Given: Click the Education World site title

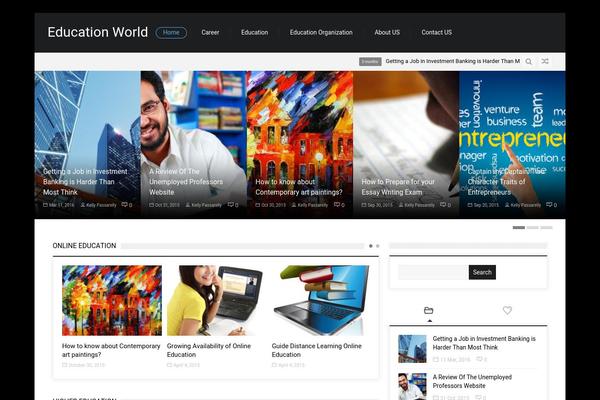Looking at the screenshot, I should (x=98, y=32).
